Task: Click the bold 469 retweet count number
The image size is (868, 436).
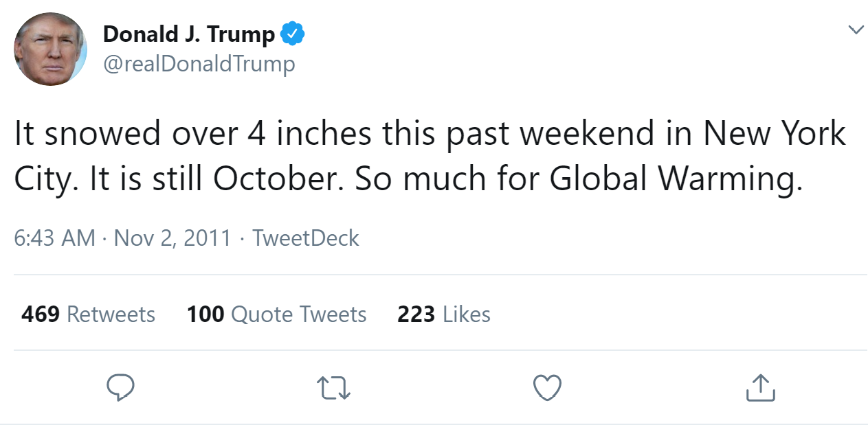Action: [40, 314]
